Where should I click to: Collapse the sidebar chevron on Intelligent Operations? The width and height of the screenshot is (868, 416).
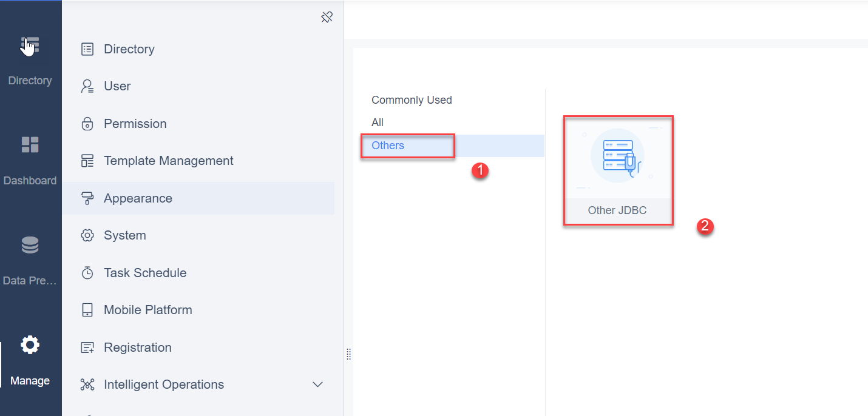[x=317, y=384]
